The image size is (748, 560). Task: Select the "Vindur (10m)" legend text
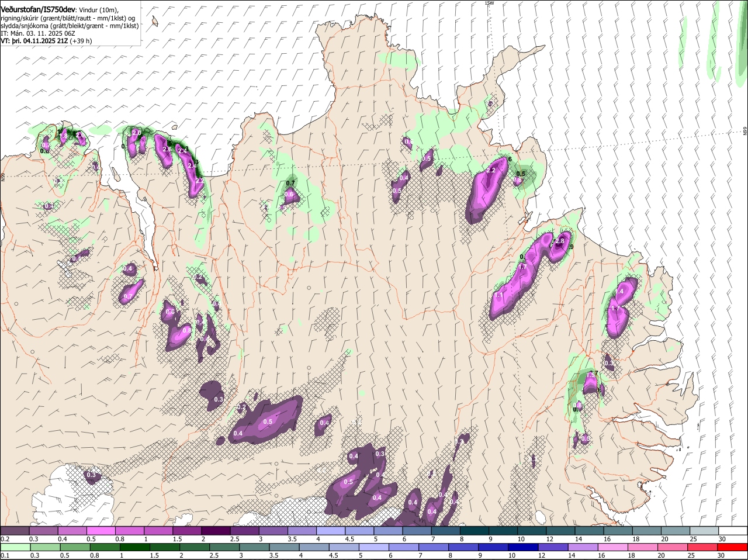tap(99, 10)
